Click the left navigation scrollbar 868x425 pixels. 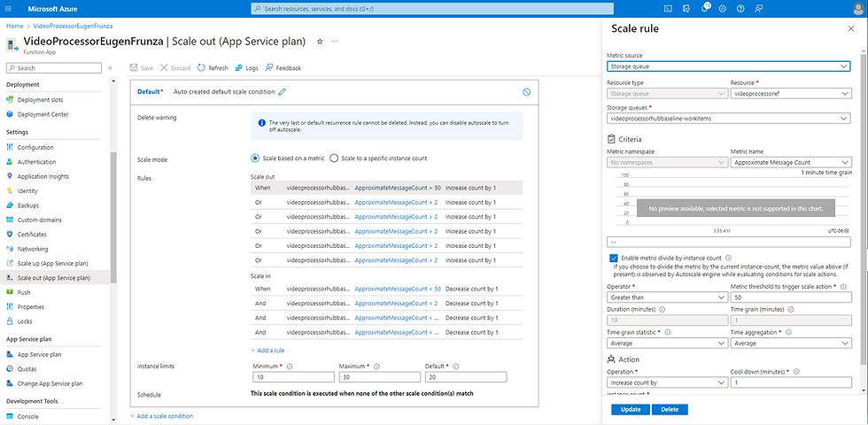pyautogui.click(x=113, y=218)
